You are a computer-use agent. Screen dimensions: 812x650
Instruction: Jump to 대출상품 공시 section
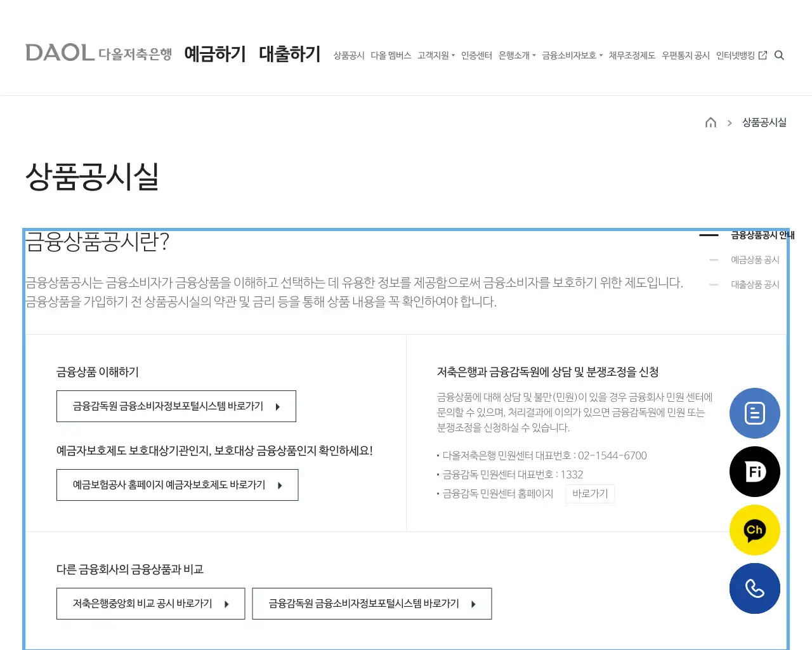click(755, 284)
